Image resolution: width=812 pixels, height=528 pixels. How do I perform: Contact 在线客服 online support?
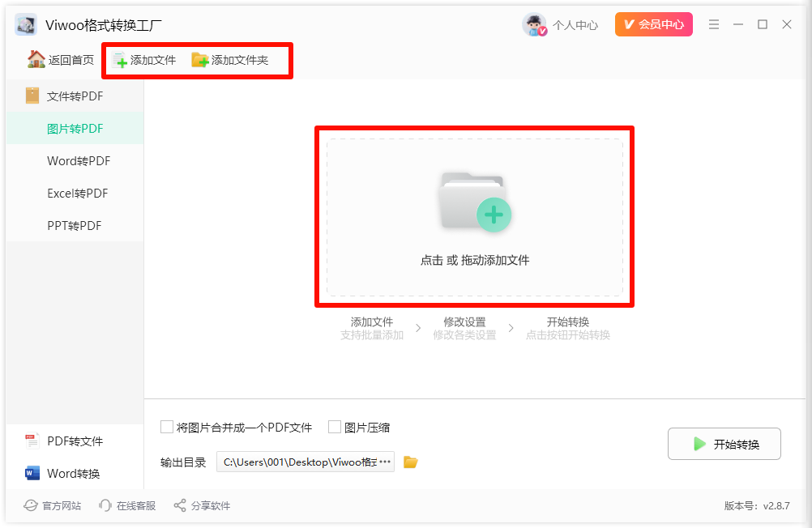pyautogui.click(x=127, y=506)
